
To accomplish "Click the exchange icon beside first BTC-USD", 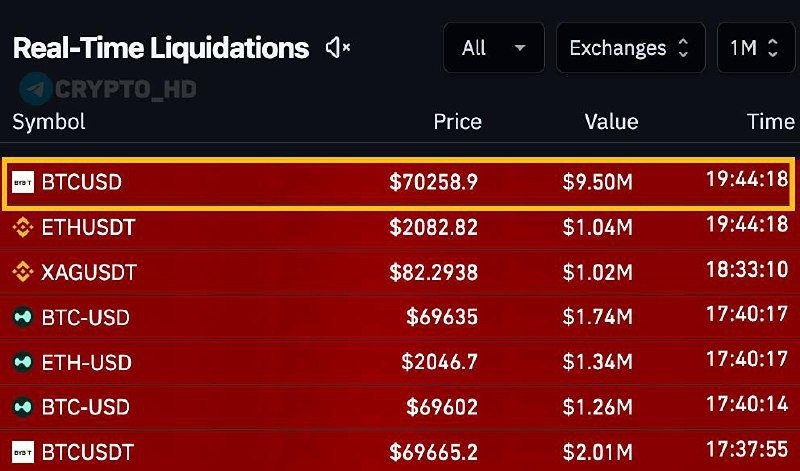I will [x=22, y=318].
